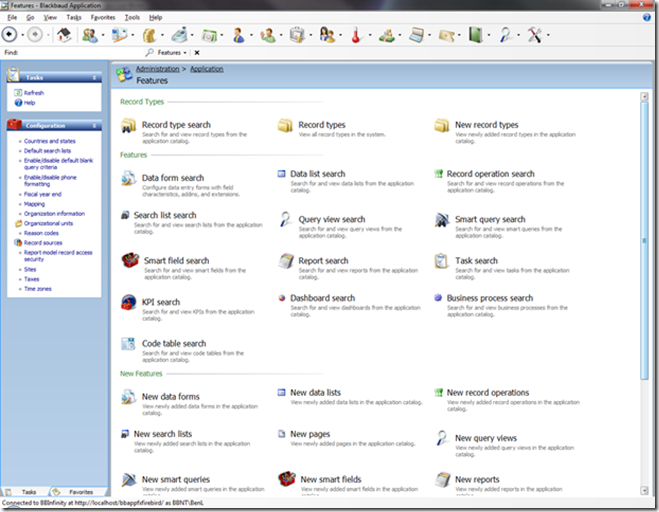Image resolution: width=659 pixels, height=512 pixels.
Task: Collapse the Tasks panel section
Action: pyautogui.click(x=95, y=77)
